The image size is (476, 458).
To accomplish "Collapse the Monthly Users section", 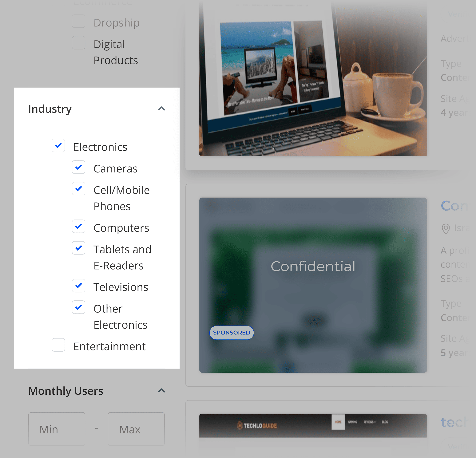I will [161, 390].
